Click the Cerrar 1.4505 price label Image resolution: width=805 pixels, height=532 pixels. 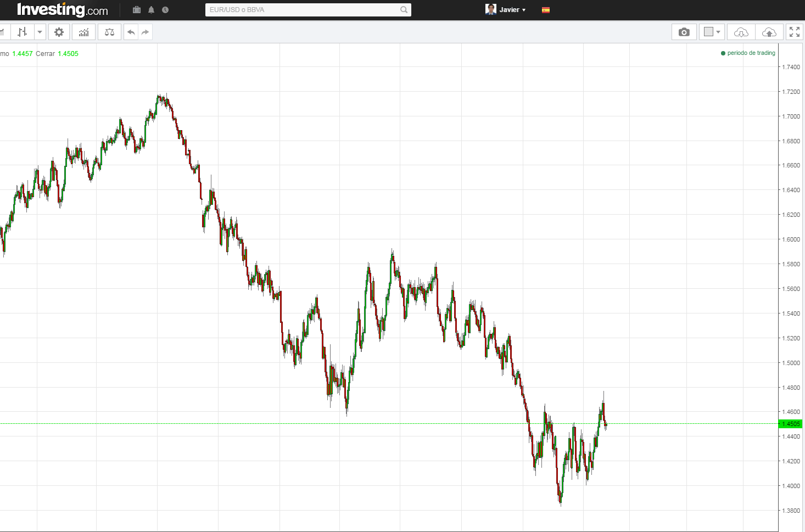tap(57, 53)
